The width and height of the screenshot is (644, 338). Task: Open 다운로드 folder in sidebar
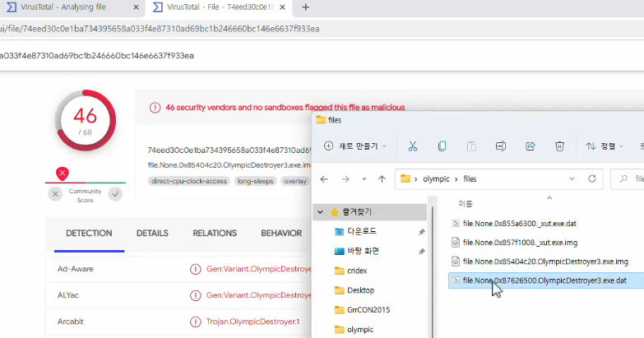(362, 232)
